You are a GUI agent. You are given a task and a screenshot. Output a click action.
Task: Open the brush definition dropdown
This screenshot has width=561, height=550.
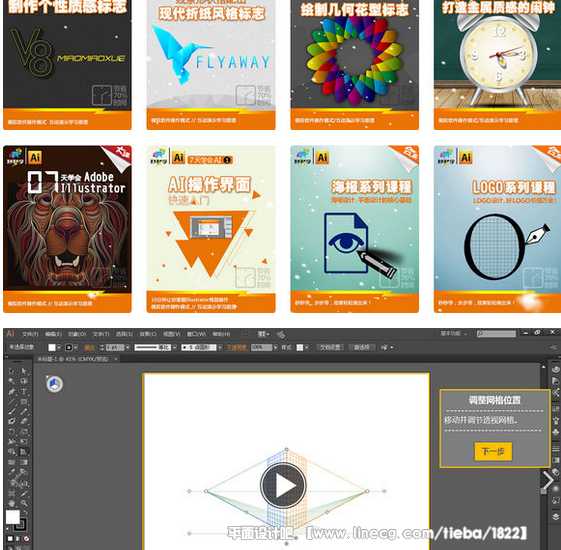[220, 347]
